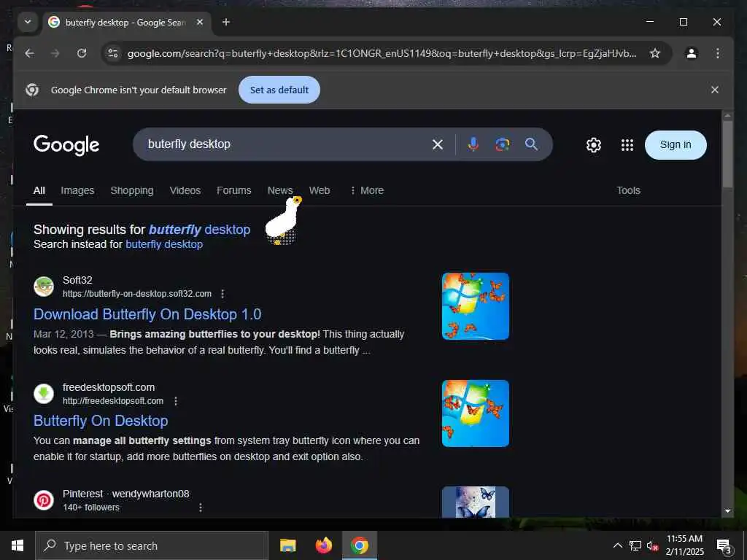Open Chrome three-dot menu
The width and height of the screenshot is (747, 560).
(718, 53)
